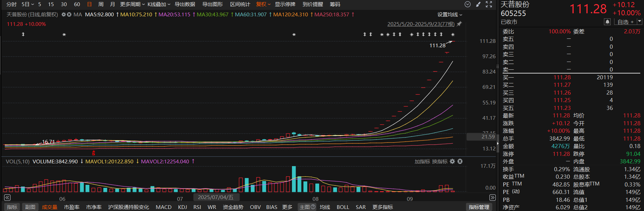The image size is (644, 211).
Task: Click the sun event marker in late July
Action: (x=294, y=34)
